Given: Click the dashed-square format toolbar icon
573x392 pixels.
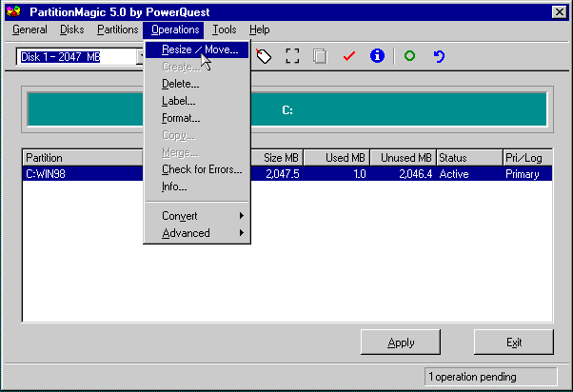Looking at the screenshot, I should [x=292, y=56].
